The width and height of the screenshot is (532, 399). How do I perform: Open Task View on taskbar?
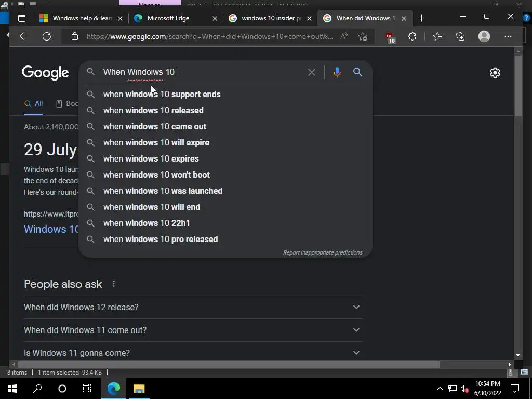[87, 389]
